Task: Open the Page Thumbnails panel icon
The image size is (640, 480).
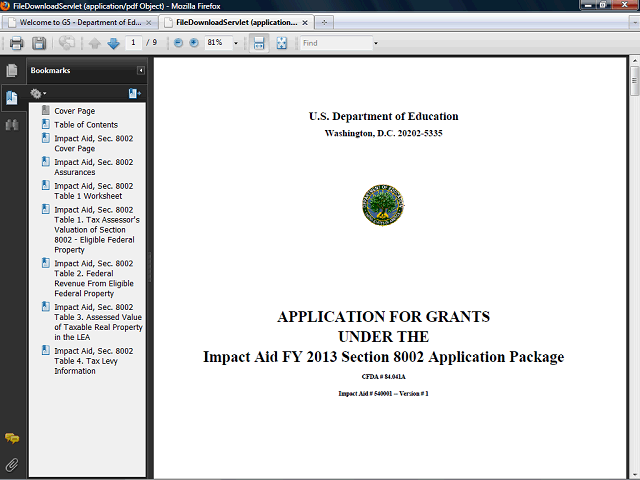Action: pos(12,71)
